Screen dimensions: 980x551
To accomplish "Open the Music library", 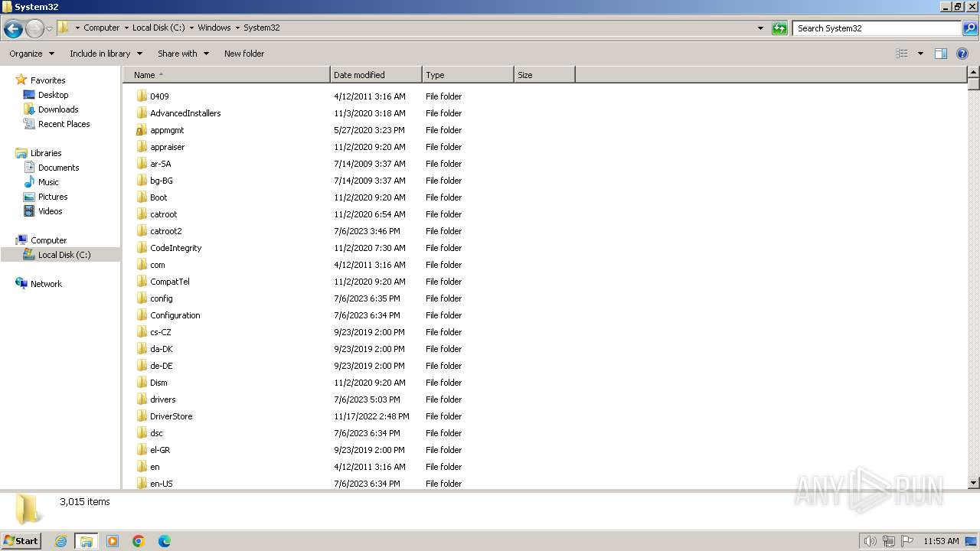I will tap(48, 182).
